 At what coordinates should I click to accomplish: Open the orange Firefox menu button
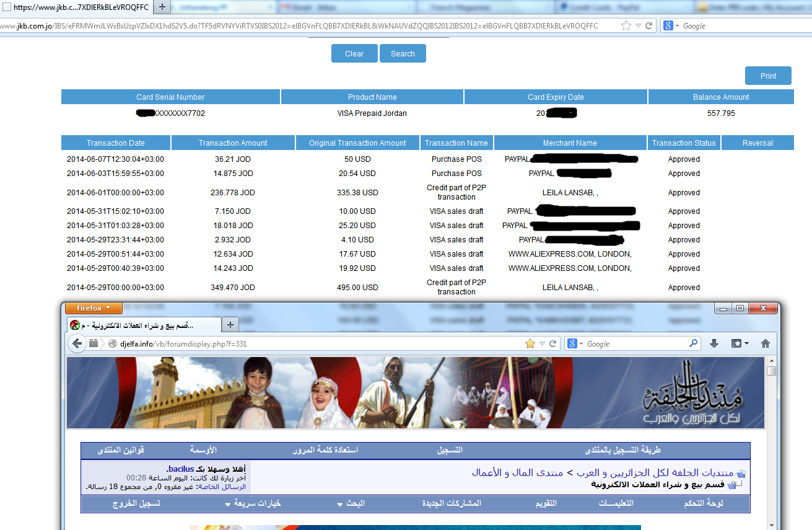94,308
